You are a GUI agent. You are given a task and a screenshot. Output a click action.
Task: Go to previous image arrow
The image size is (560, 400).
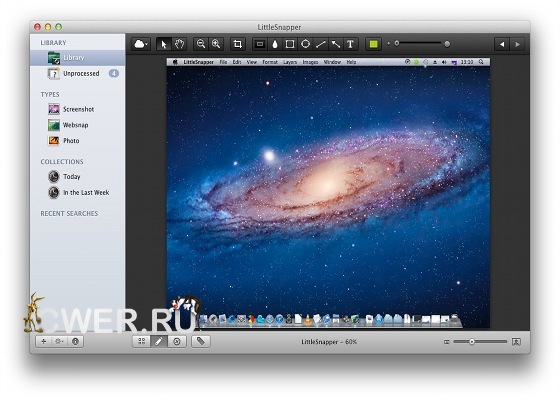pos(502,44)
